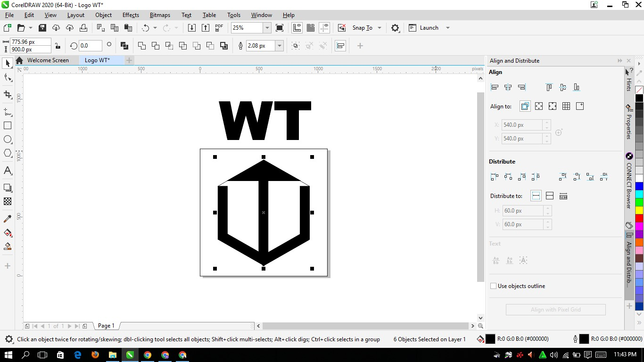
Task: Open the outline width dropdown
Action: (x=280, y=46)
